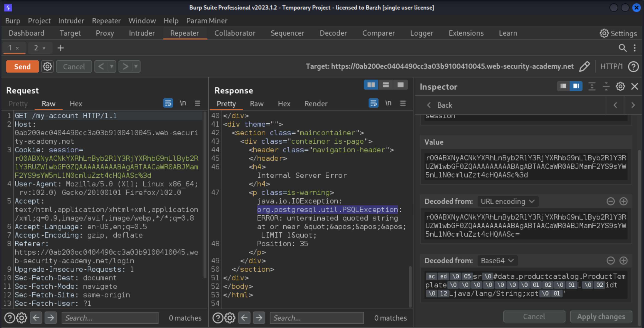The image size is (644, 328).
Task: Open the Response panel hamburger menu
Action: click(x=403, y=103)
